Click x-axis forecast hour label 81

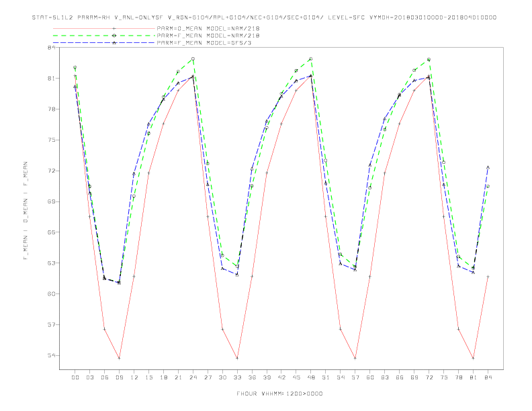474,377
